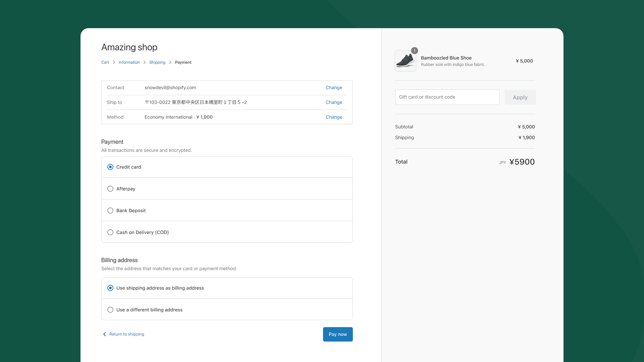Select the Credit card payment option
644x362 pixels.
[110, 167]
